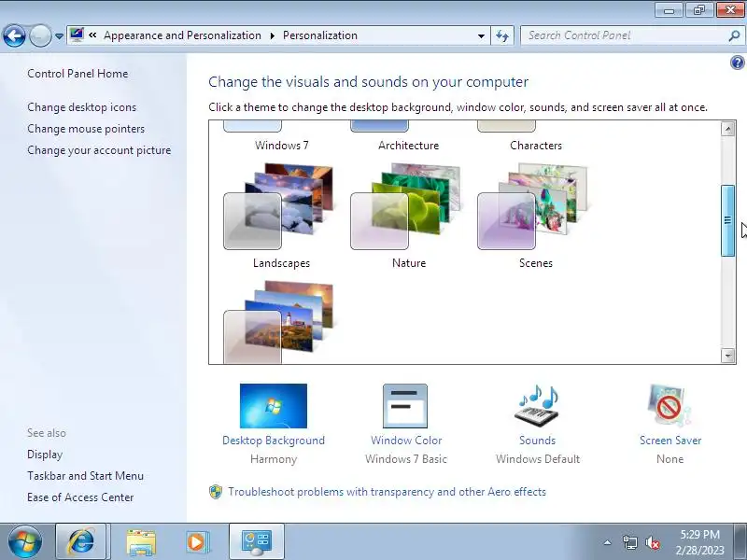Launch Internet Explorer from taskbar
Image resolution: width=747 pixels, height=560 pixels.
(81, 541)
